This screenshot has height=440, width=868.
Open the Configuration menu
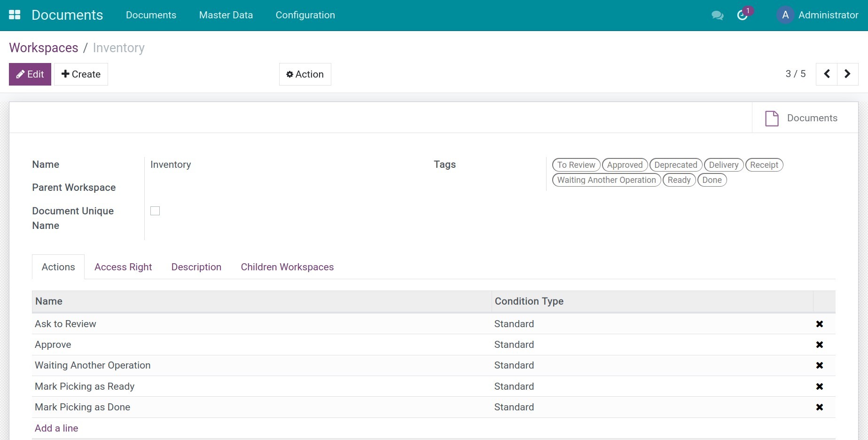(305, 15)
